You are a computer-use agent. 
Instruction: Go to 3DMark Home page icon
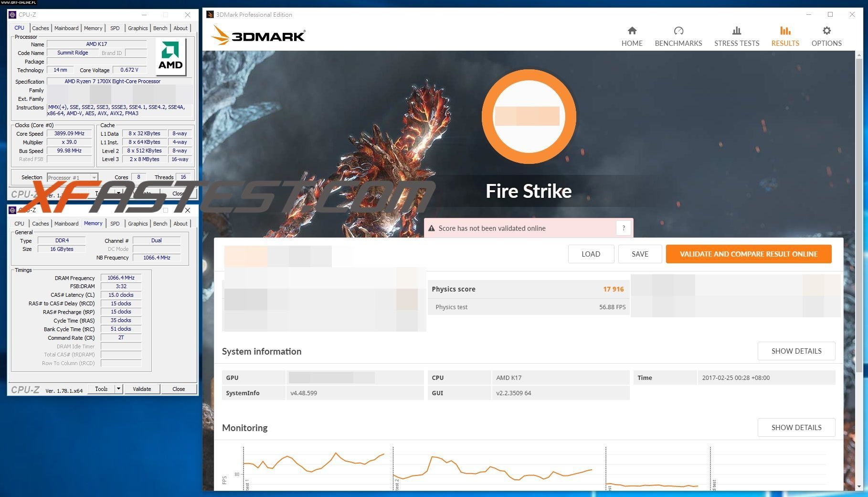point(632,31)
